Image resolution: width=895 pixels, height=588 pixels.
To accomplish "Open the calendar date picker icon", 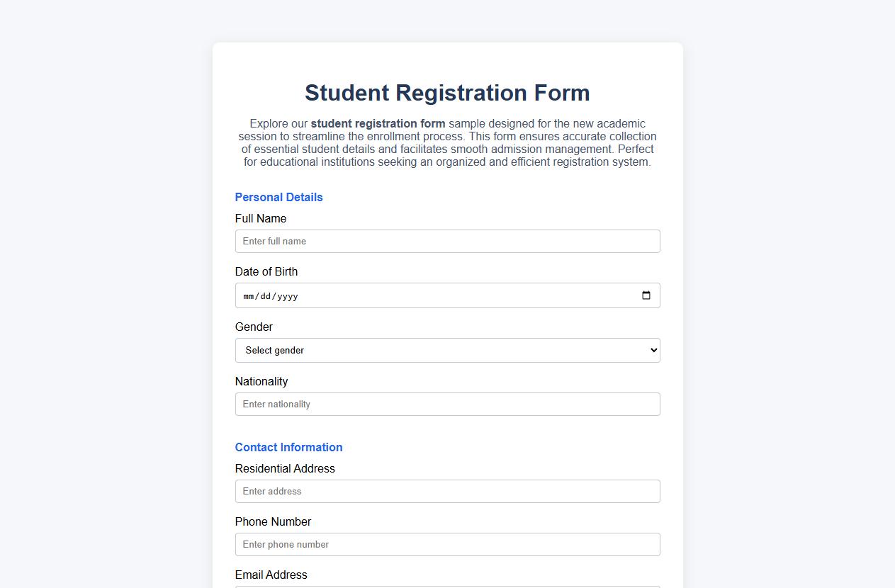I will coord(646,295).
